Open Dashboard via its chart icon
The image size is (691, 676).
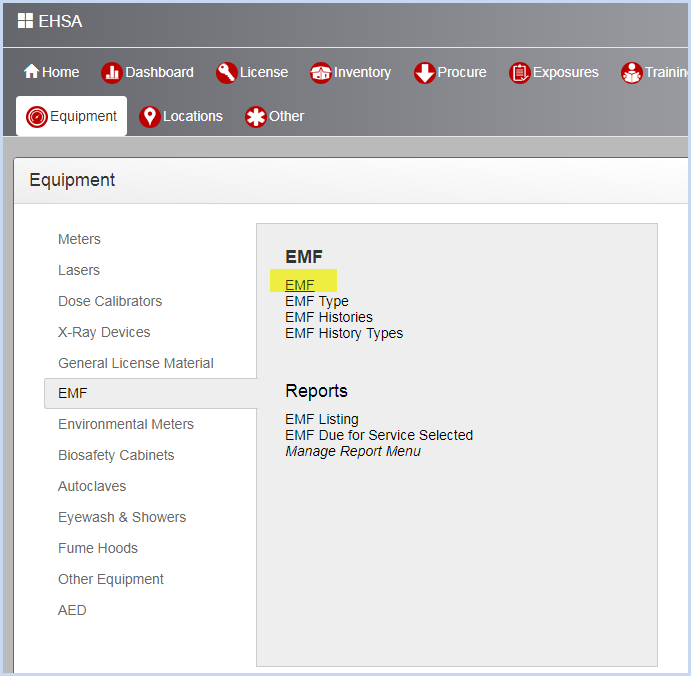click(111, 72)
